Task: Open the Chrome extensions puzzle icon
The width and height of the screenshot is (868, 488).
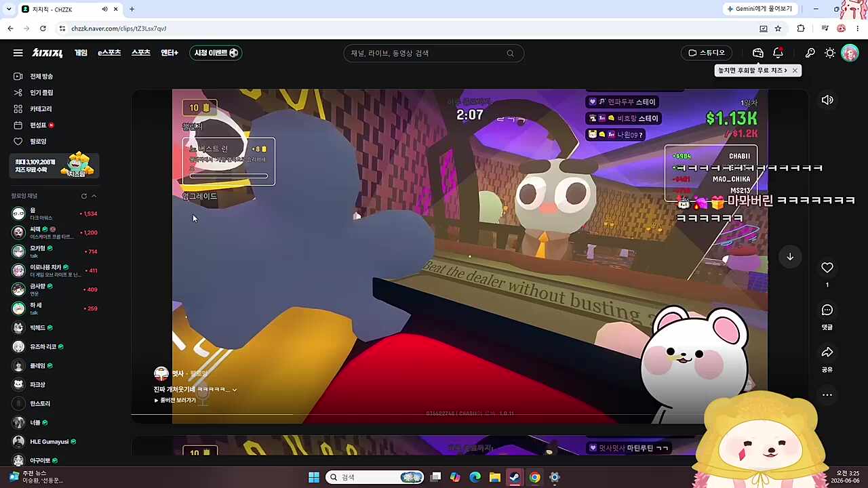Action: tap(801, 28)
